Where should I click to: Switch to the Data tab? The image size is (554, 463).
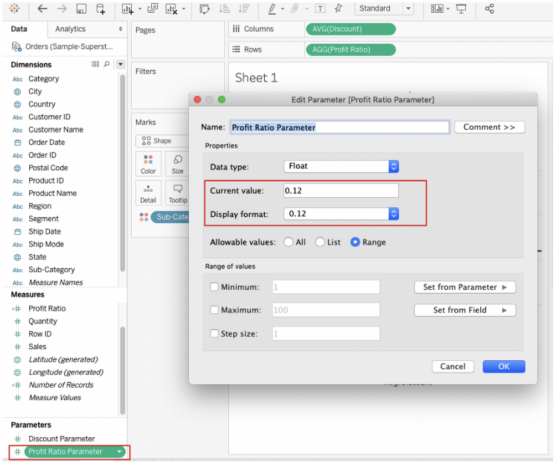point(19,29)
